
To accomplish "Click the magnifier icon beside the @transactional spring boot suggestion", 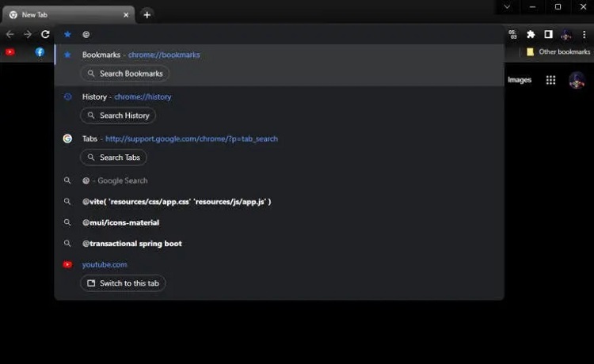I will pos(67,244).
